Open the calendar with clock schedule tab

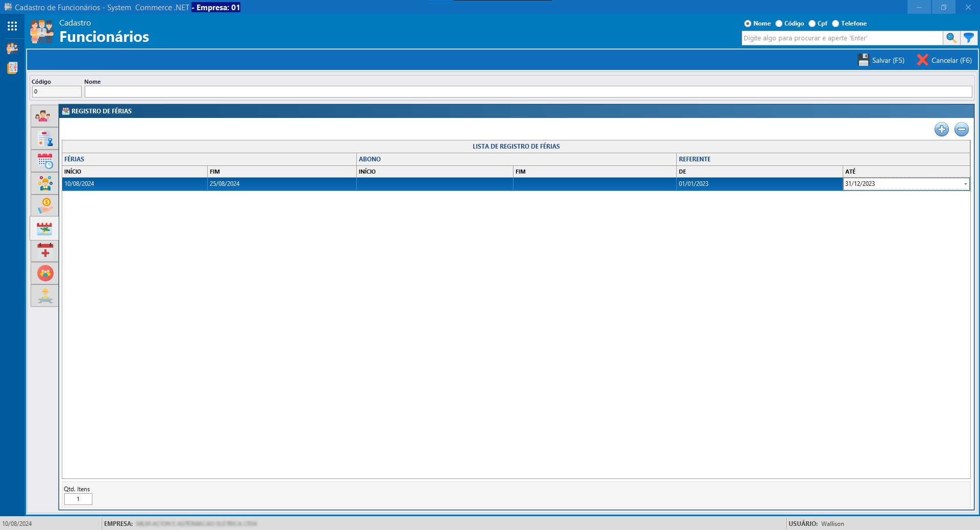(45, 161)
